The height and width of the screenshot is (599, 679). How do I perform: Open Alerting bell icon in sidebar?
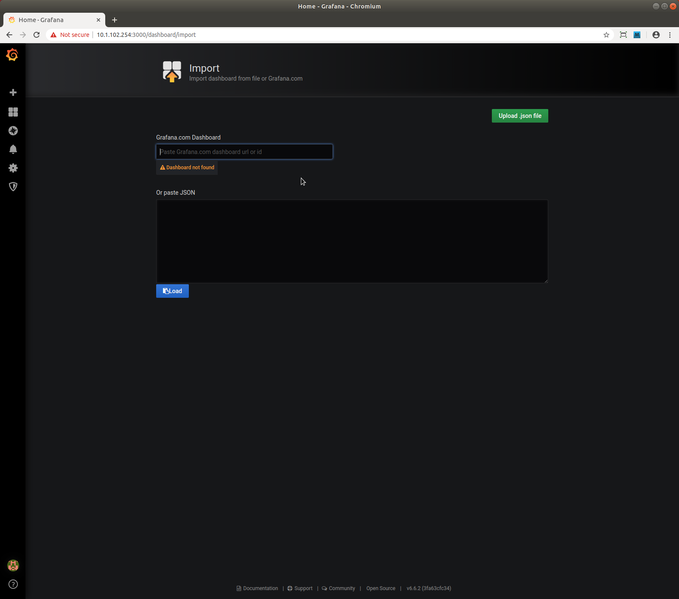click(x=13, y=149)
